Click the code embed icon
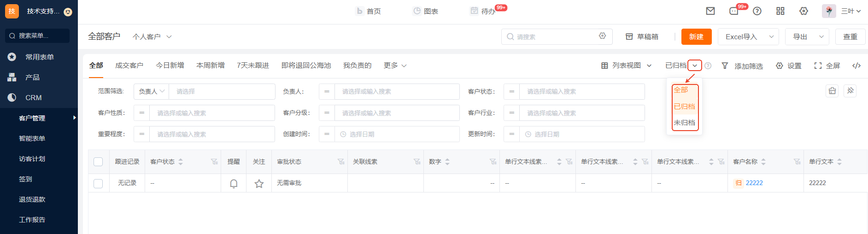868x234 pixels. point(856,66)
